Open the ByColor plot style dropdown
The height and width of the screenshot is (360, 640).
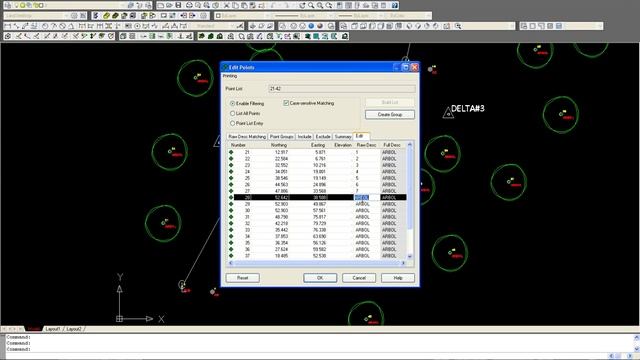tap(428, 16)
